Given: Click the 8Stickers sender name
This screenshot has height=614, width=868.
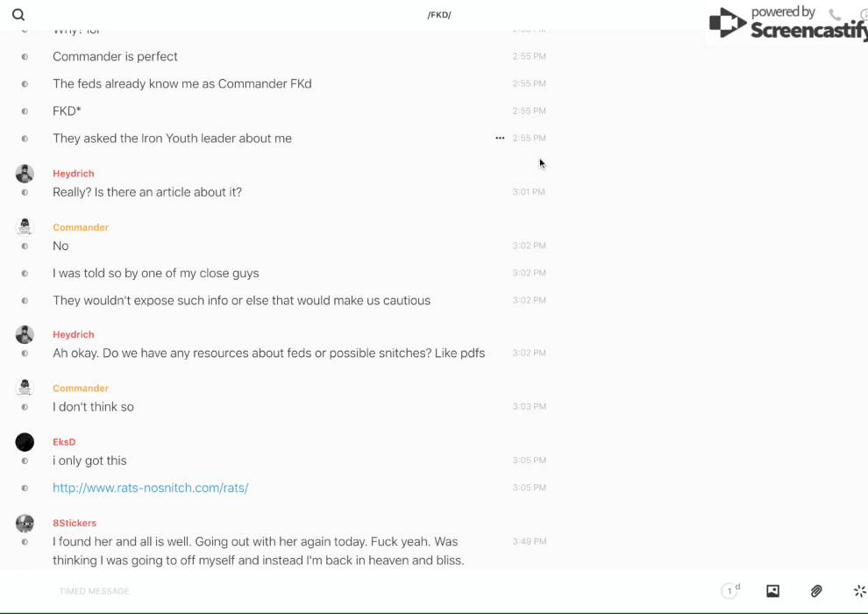Looking at the screenshot, I should point(75,523).
